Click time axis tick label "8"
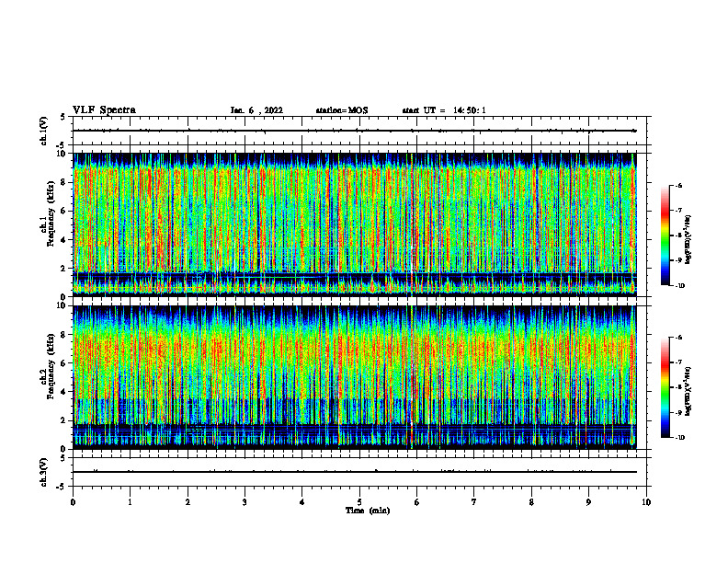 [x=531, y=502]
